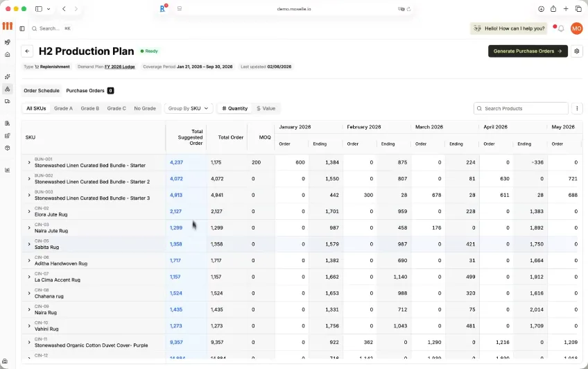Click the Total Suggested Order column header

coord(187,137)
